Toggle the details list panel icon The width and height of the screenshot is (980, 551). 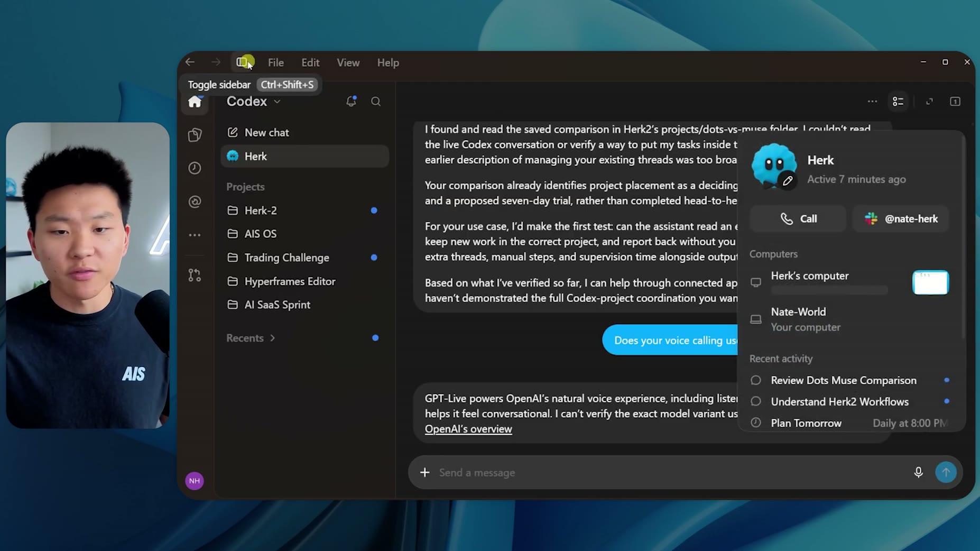[898, 102]
